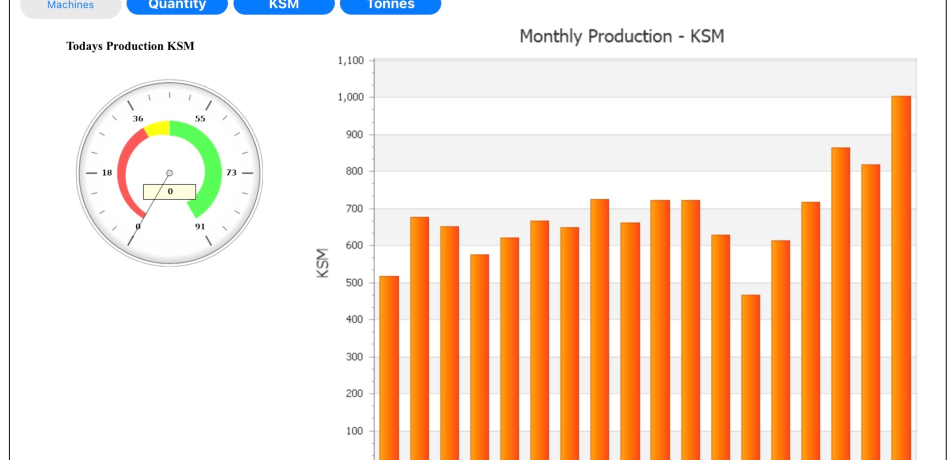Screen dimensions: 950x460
Task: Click the yellow arc segment of gauge
Action: point(158,128)
